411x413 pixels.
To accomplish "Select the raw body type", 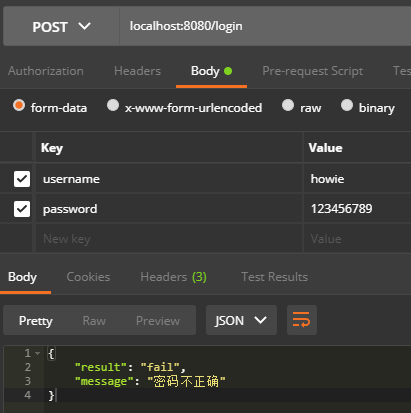I will [x=288, y=105].
